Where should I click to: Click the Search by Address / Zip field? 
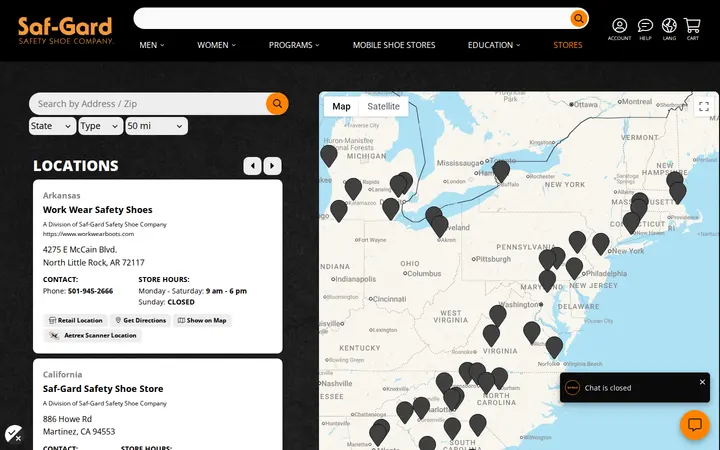[148, 104]
